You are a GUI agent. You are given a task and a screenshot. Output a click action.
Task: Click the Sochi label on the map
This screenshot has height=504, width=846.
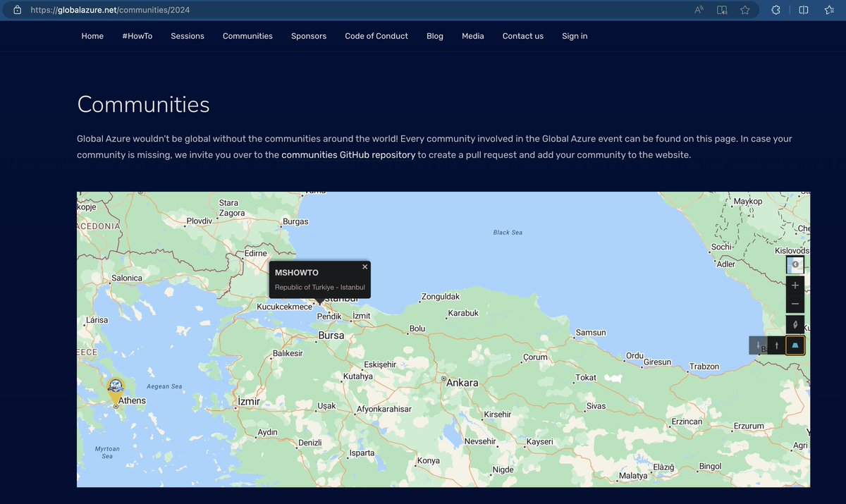pos(721,247)
